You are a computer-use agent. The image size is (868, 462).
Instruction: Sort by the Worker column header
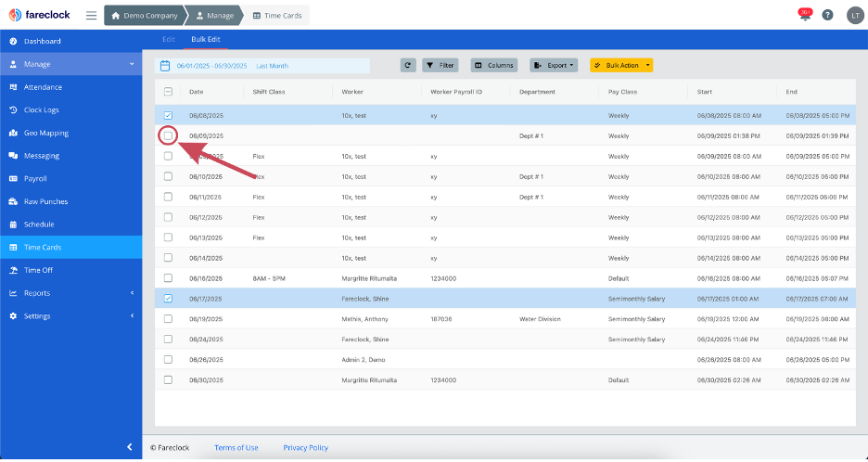point(352,92)
